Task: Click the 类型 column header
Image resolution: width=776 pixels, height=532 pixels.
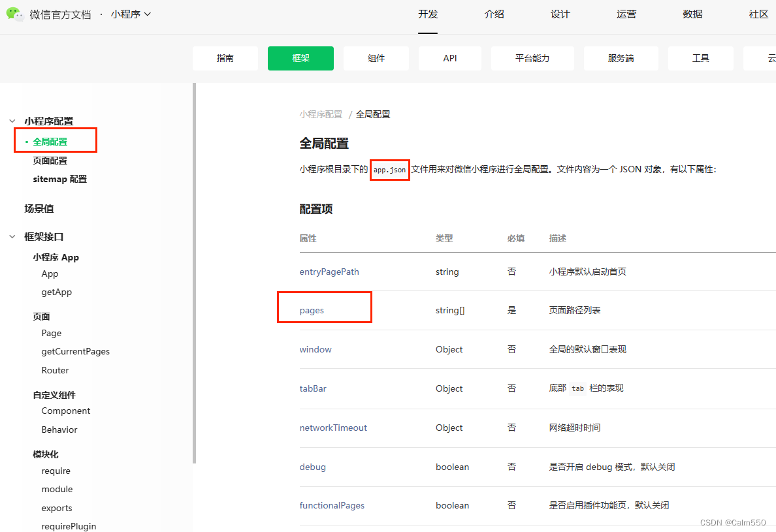Action: click(x=444, y=238)
